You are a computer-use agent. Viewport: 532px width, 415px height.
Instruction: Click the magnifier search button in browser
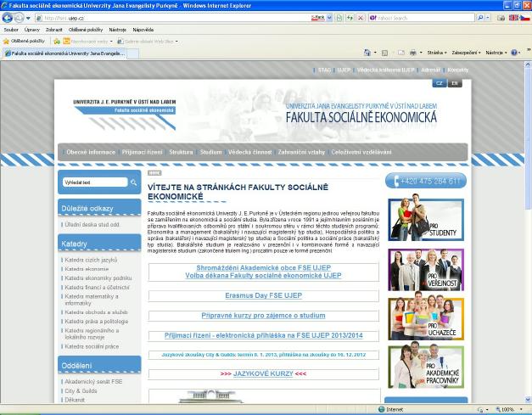(x=480, y=18)
